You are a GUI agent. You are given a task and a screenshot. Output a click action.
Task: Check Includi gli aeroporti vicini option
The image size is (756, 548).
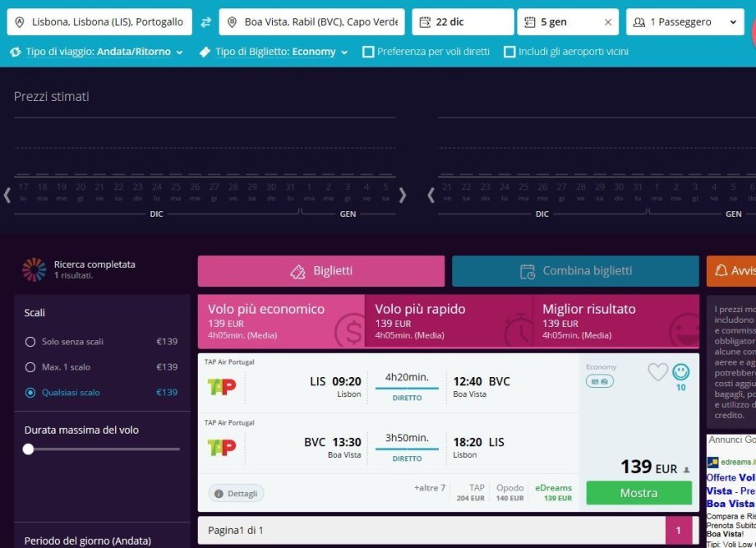click(x=509, y=52)
